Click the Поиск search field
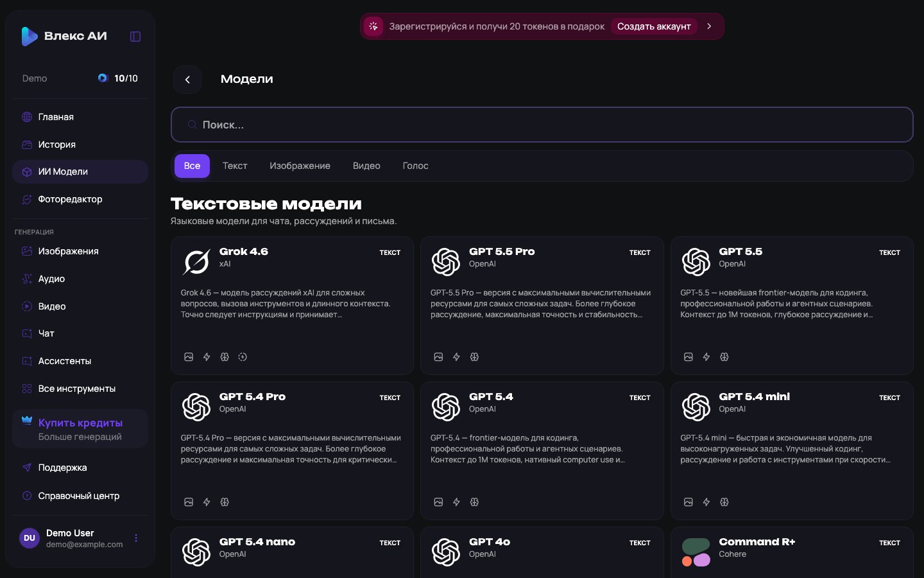This screenshot has height=578, width=924. (542, 125)
